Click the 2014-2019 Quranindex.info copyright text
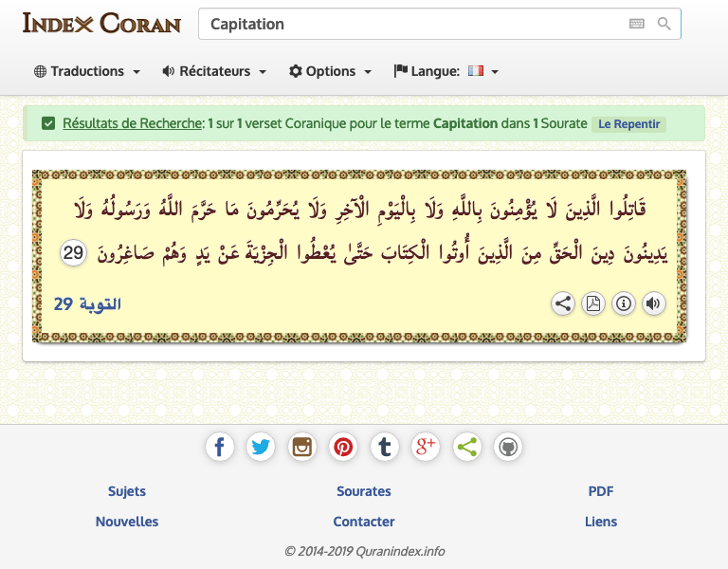This screenshot has width=728, height=569. [x=364, y=551]
